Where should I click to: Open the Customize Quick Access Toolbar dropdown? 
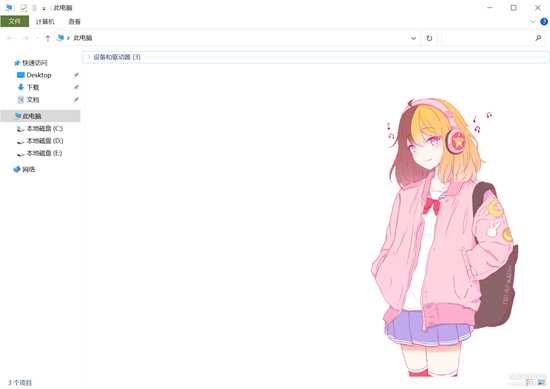[44, 8]
